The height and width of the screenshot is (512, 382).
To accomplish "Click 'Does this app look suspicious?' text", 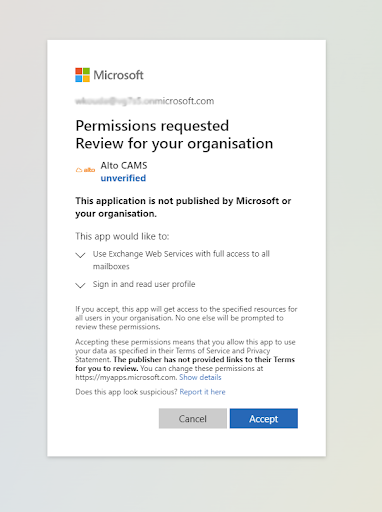I will click(x=126, y=392).
